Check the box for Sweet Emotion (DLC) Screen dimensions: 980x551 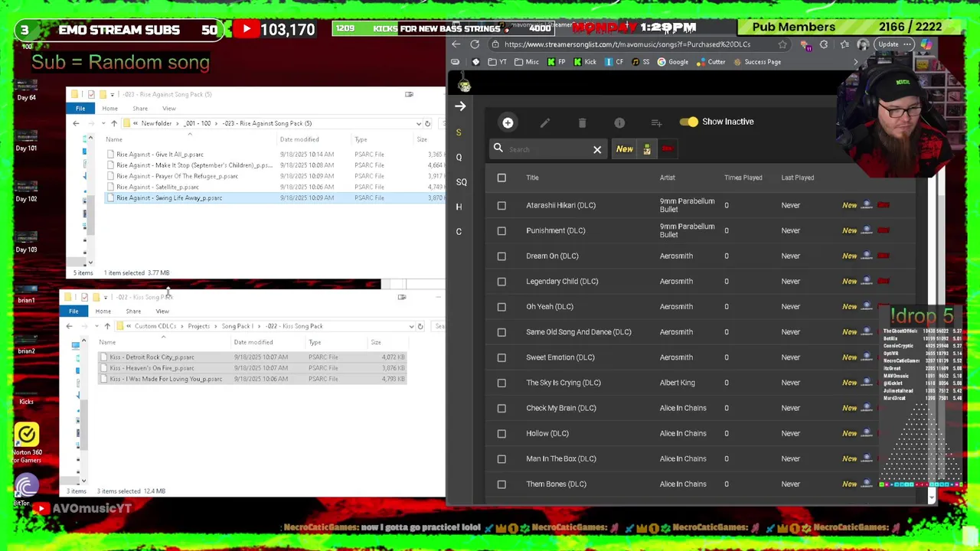[x=501, y=357]
